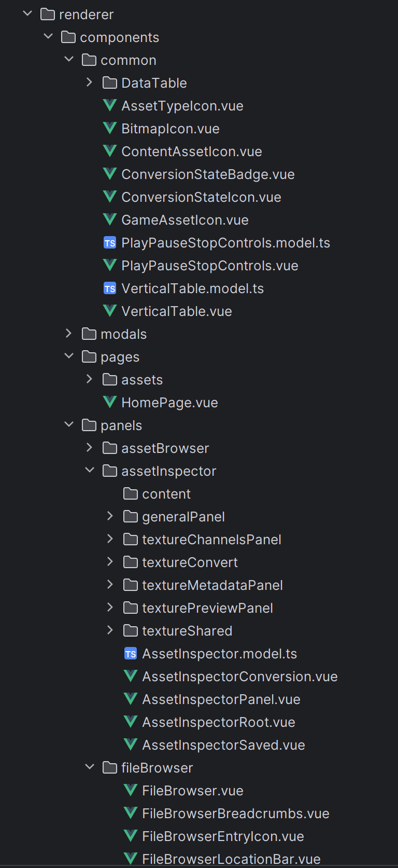Open BitmapIcon.vue file
The height and width of the screenshot is (868, 398).
tap(170, 129)
